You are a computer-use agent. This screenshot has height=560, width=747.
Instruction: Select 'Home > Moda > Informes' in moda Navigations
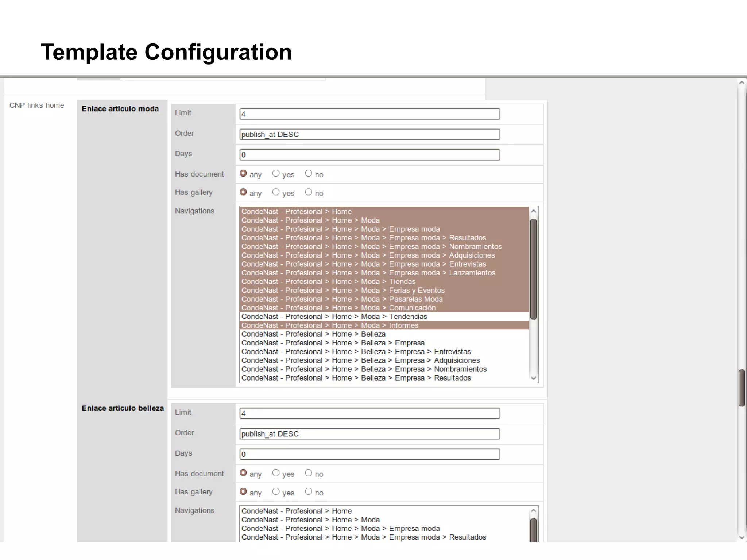384,325
